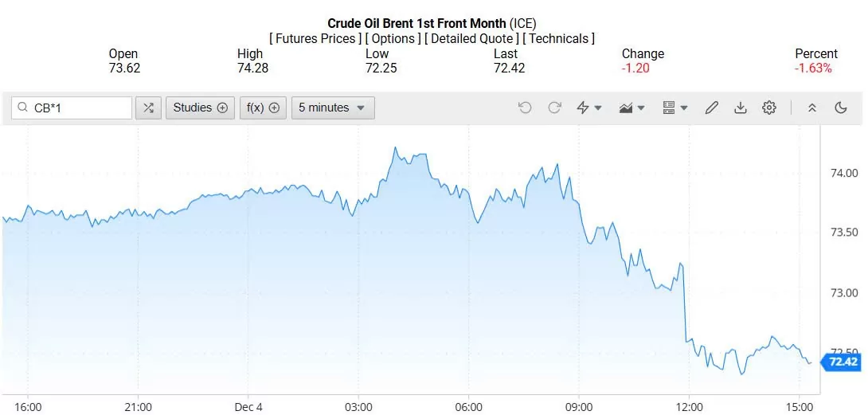Select the pencil drawing tool
Screen dimensions: 868x415
pyautogui.click(x=712, y=108)
